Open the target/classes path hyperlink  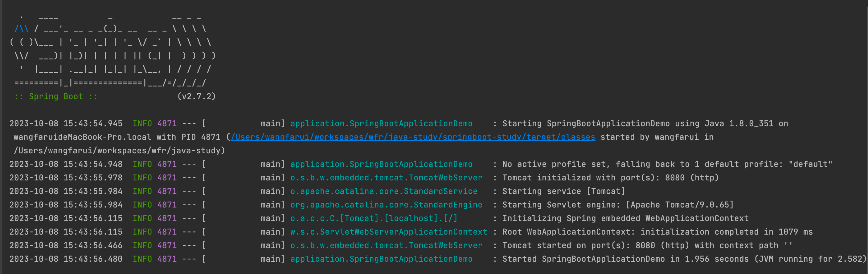pyautogui.click(x=413, y=137)
